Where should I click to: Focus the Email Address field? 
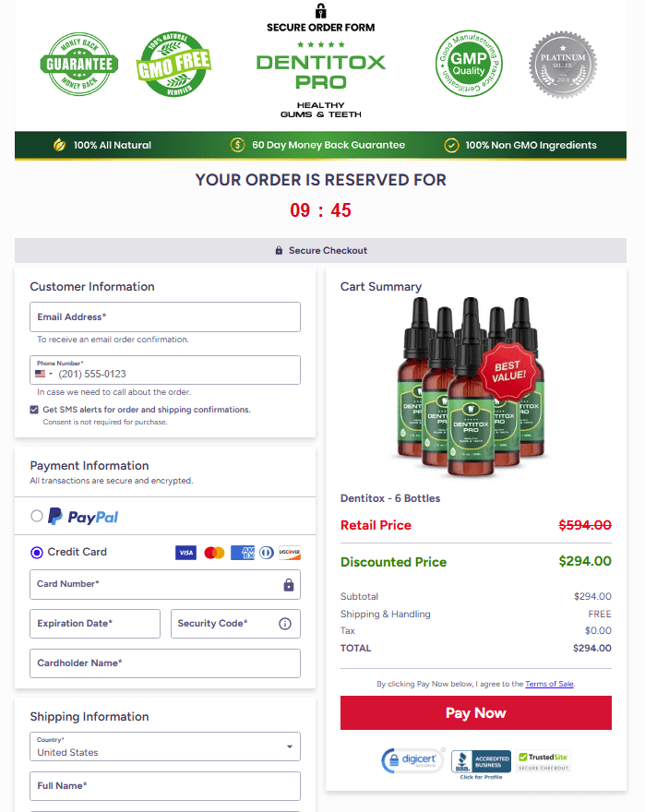click(x=165, y=316)
